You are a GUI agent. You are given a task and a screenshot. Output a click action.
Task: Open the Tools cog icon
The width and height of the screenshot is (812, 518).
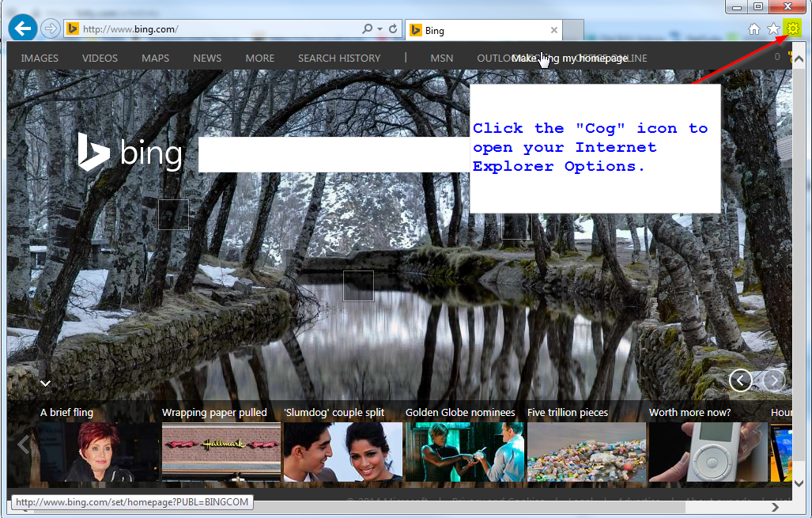tap(792, 29)
